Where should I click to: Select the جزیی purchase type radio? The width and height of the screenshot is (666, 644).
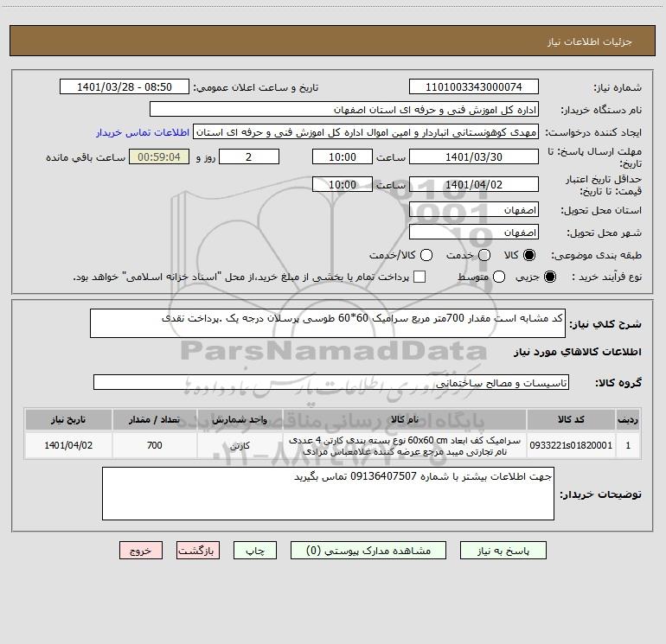click(550, 277)
